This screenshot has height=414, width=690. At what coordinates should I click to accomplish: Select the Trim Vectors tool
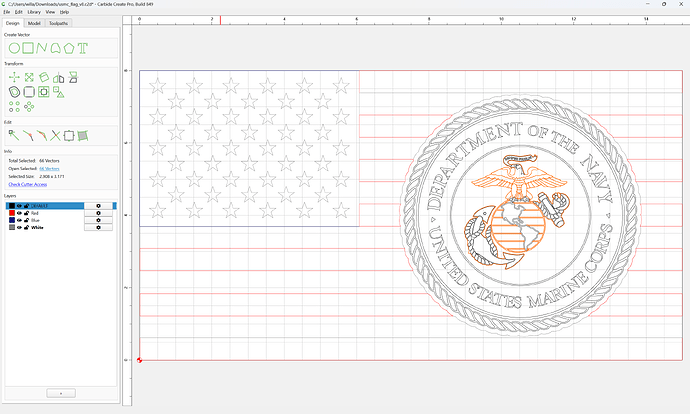(x=55, y=136)
